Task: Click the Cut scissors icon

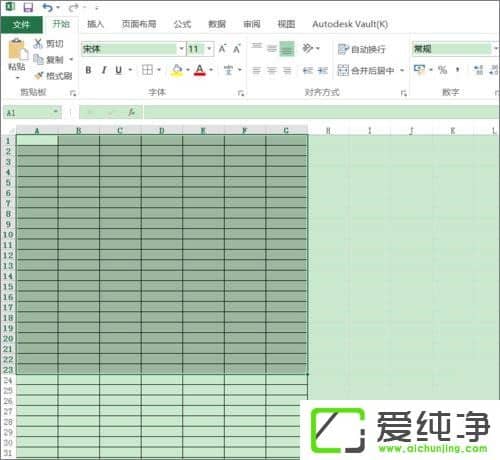Action: click(38, 43)
